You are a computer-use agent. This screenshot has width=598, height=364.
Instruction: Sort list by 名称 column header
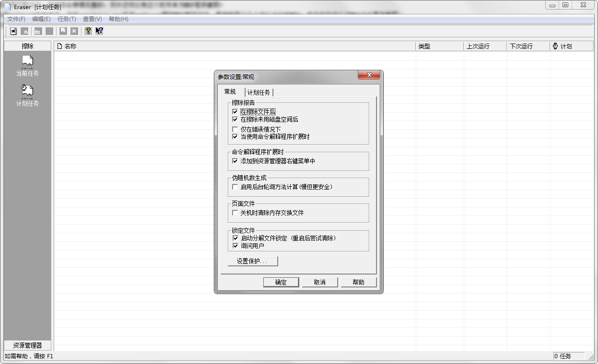(70, 46)
